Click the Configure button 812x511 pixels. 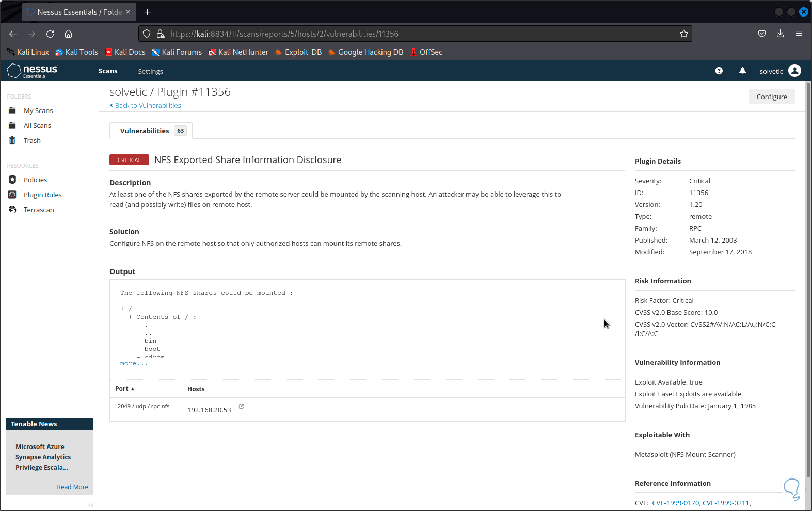tap(771, 97)
